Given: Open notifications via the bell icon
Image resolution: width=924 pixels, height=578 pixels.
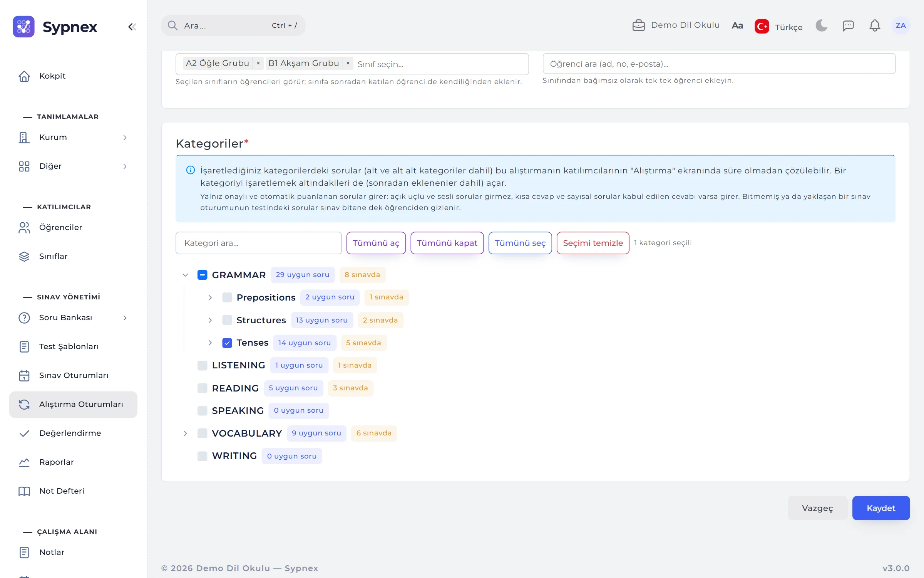Looking at the screenshot, I should pyautogui.click(x=875, y=25).
